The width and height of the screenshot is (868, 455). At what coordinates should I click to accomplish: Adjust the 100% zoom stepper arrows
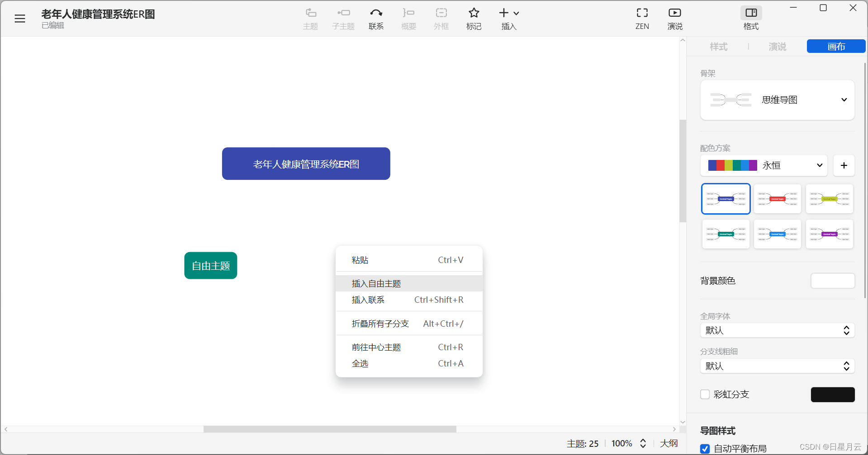[643, 443]
